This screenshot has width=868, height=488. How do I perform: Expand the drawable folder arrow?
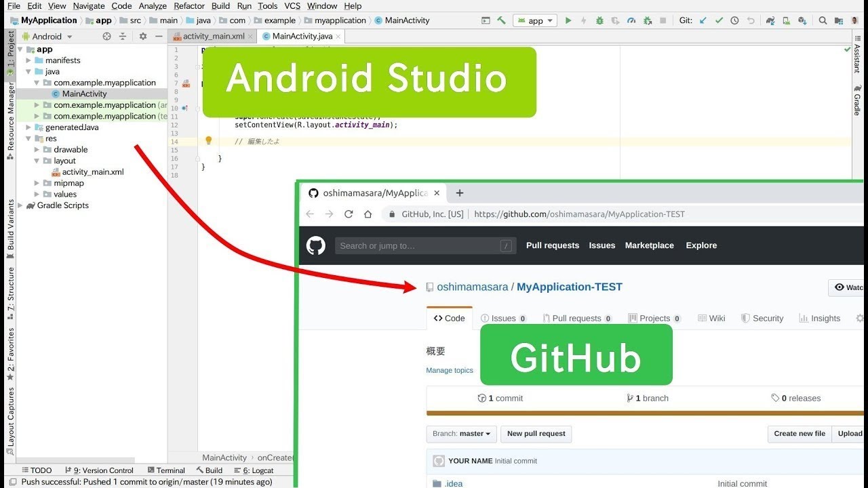[x=37, y=150]
